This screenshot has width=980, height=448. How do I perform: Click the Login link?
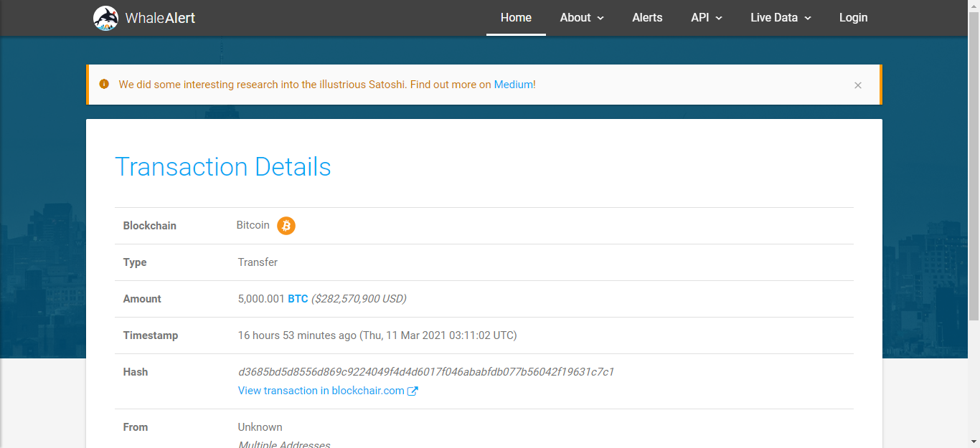click(853, 18)
